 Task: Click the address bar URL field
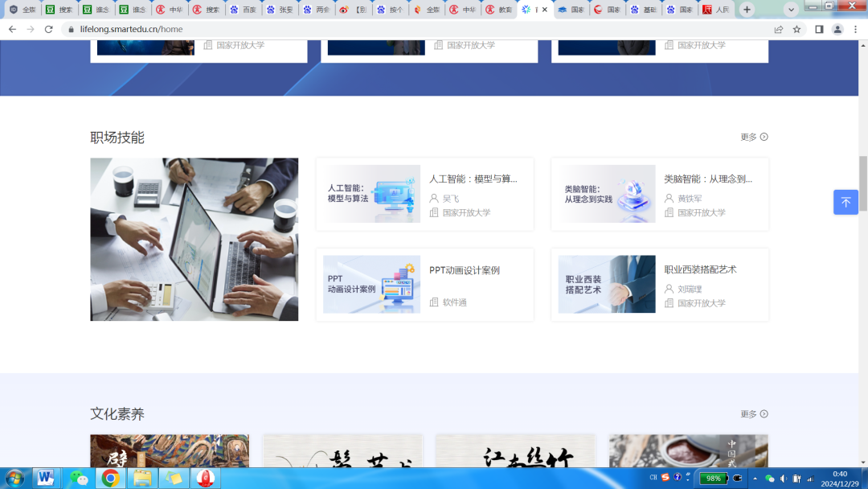coord(402,29)
